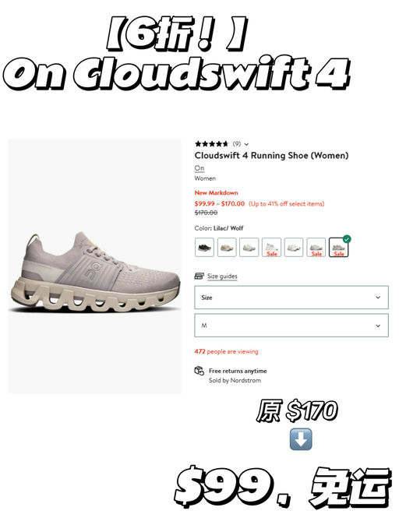This screenshot has width=399, height=532.
Task: Pick the fourth swatch marked Sale
Action: click(x=271, y=247)
